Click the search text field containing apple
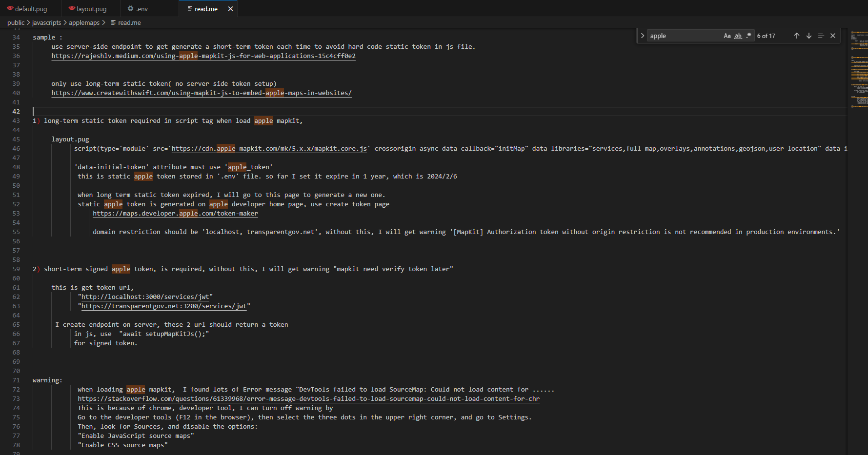Screen dimensions: 868x455 [683, 36]
